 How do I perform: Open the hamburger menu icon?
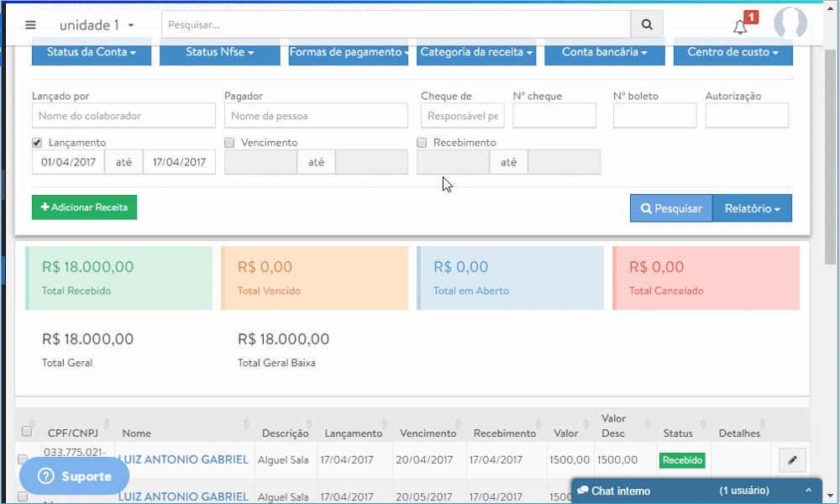pyautogui.click(x=31, y=25)
